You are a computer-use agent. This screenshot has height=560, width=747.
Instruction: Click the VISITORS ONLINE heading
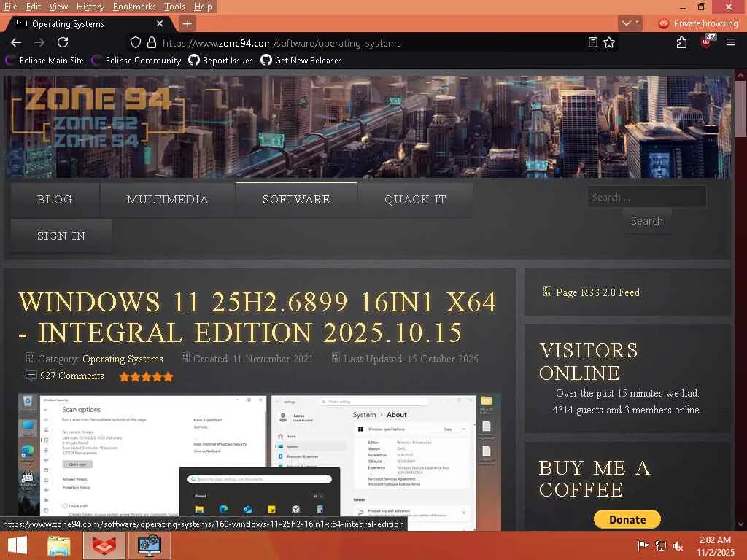pyautogui.click(x=589, y=362)
